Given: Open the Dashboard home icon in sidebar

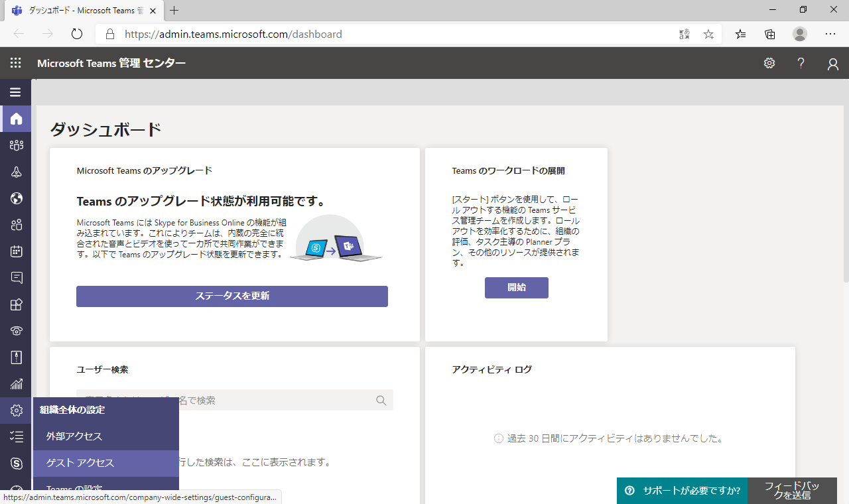Looking at the screenshot, I should (16, 119).
